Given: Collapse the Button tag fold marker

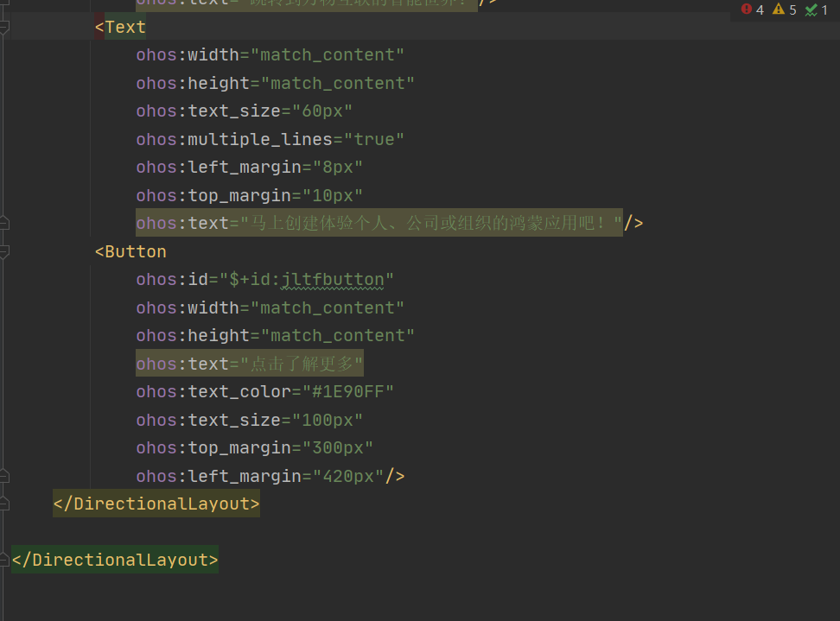Looking at the screenshot, I should click(x=4, y=252).
